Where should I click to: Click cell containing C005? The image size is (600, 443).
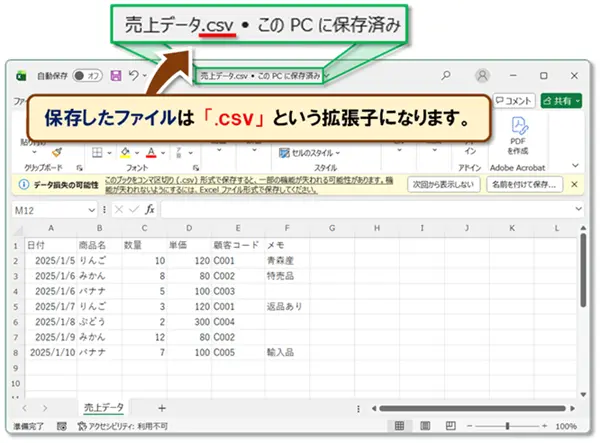[x=238, y=352]
